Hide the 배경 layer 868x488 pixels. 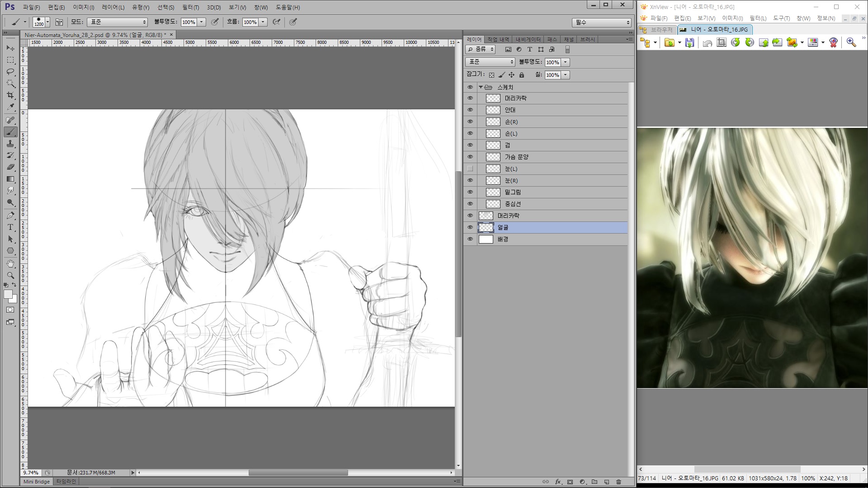[x=470, y=239]
